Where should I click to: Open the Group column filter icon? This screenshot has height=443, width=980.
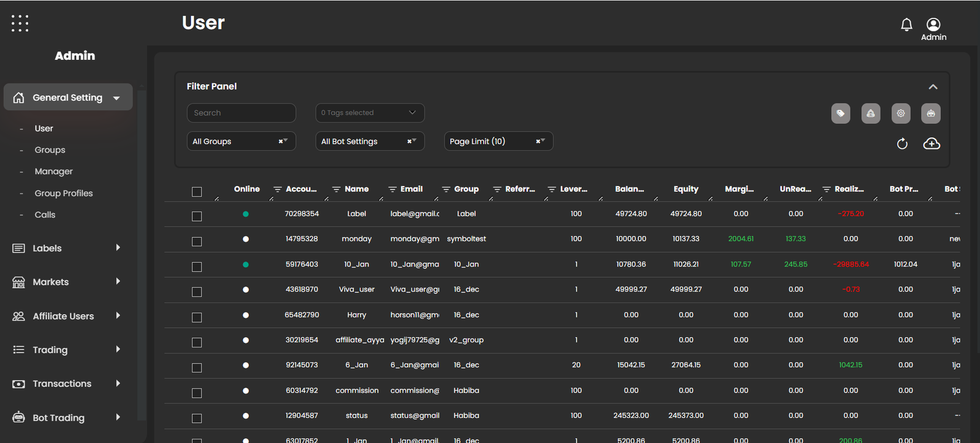point(447,189)
